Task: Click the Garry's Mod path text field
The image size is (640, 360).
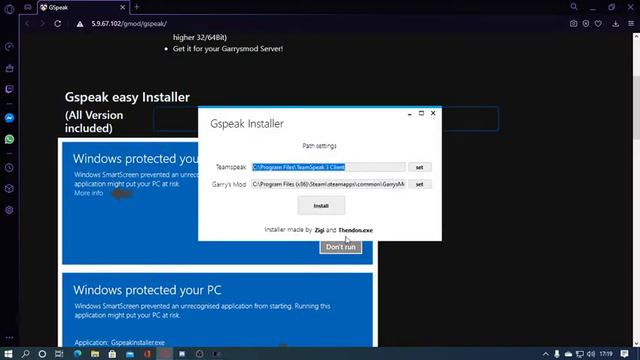Action: (x=329, y=184)
